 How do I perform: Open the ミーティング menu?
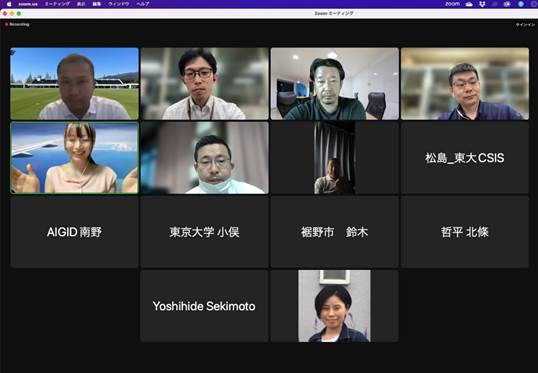[57, 4]
